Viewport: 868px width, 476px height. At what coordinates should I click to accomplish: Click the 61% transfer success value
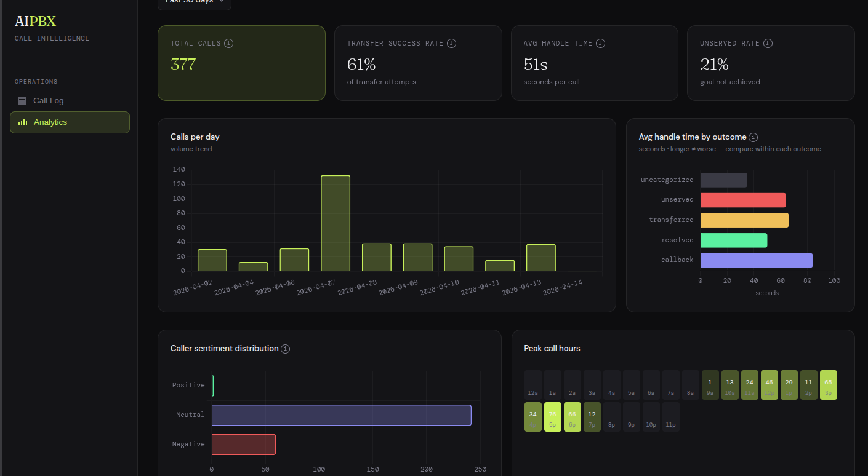coord(361,65)
